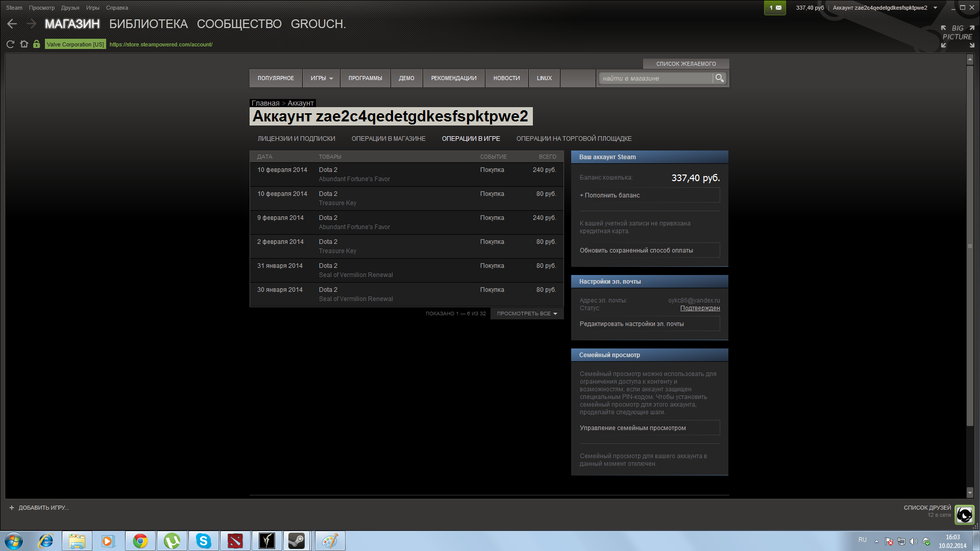Click Обновить сохраненный способ оплаты
980x551 pixels.
650,250
